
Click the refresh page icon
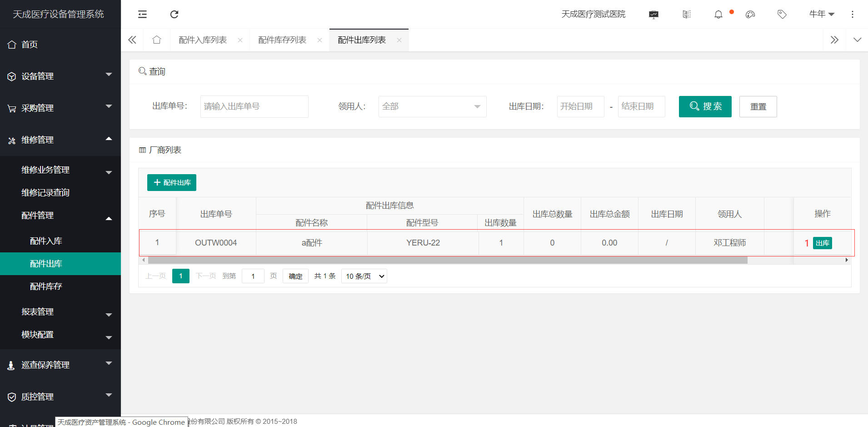[174, 14]
